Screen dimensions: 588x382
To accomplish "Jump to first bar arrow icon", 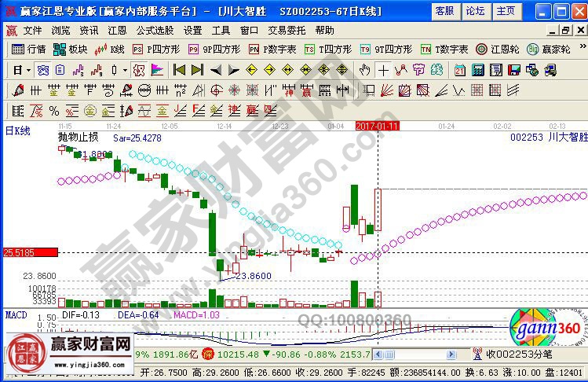I will (179, 69).
